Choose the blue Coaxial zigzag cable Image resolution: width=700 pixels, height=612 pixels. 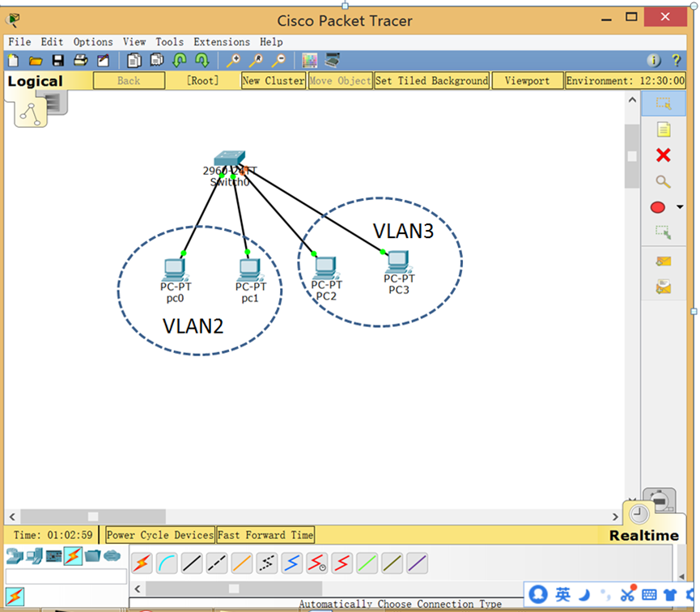(x=292, y=563)
